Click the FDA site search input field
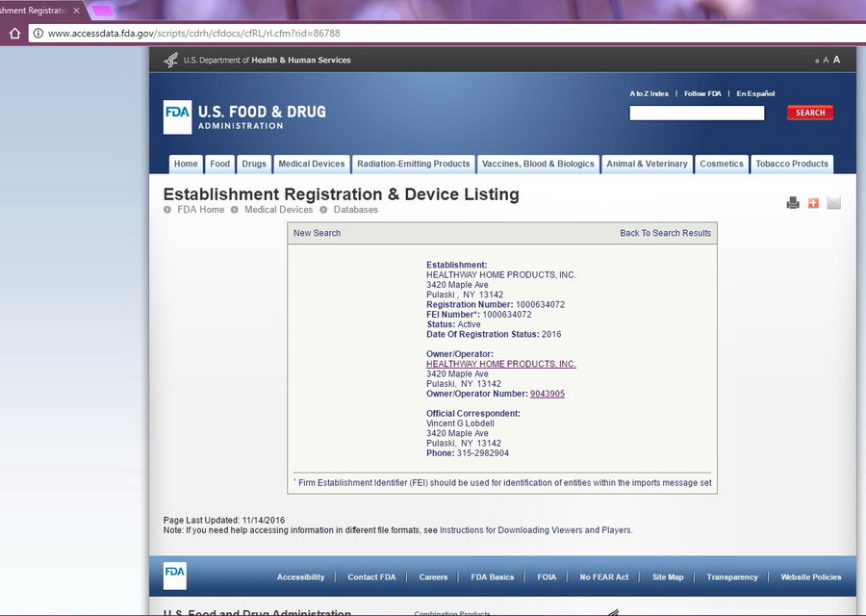The width and height of the screenshot is (866, 616). 697,114
